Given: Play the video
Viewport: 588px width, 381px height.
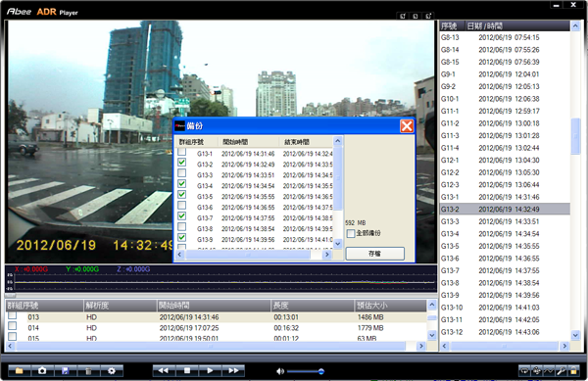Looking at the screenshot, I should click(210, 370).
